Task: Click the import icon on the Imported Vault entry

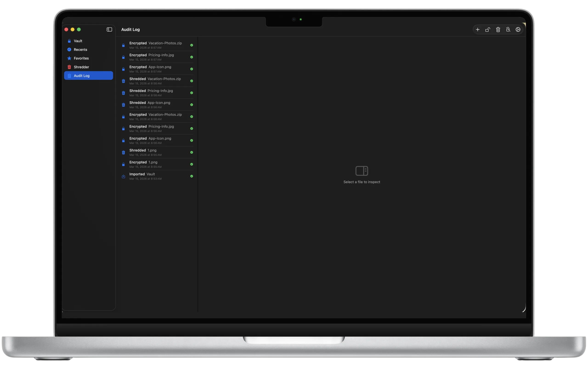Action: click(x=123, y=176)
